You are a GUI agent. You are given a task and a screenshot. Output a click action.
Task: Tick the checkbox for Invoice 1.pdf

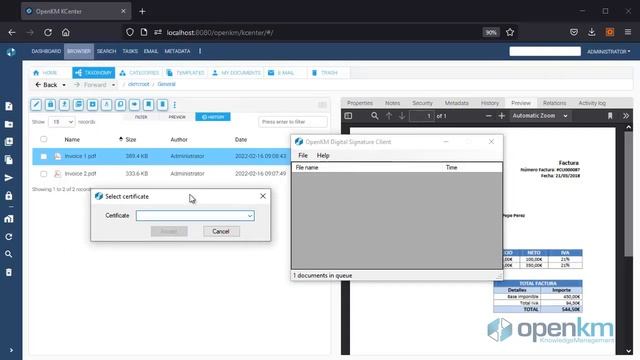44,156
